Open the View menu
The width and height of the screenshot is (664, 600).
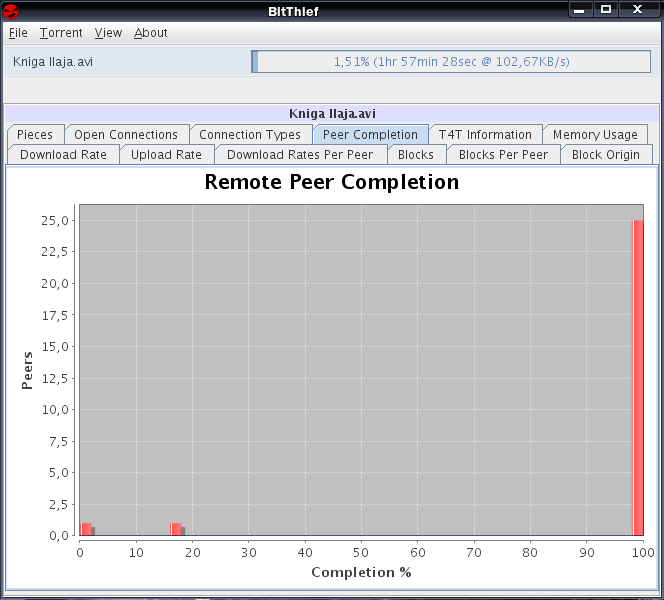click(108, 33)
